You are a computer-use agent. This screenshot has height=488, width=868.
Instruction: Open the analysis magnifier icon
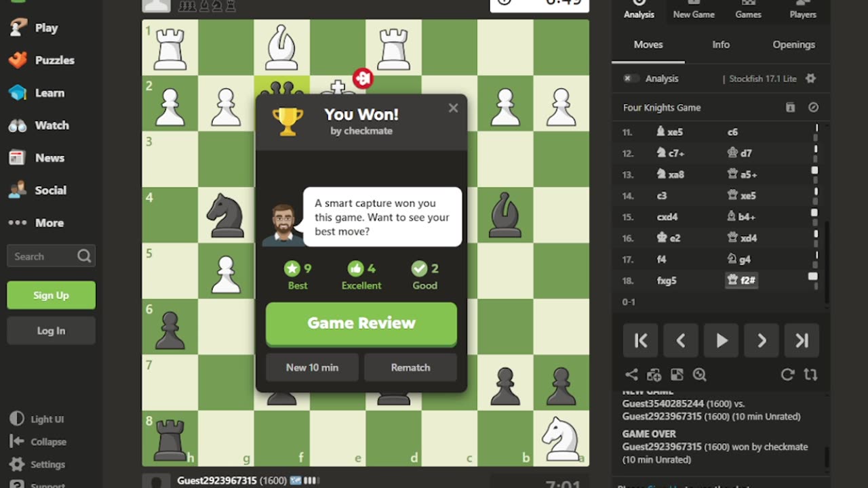tap(699, 374)
